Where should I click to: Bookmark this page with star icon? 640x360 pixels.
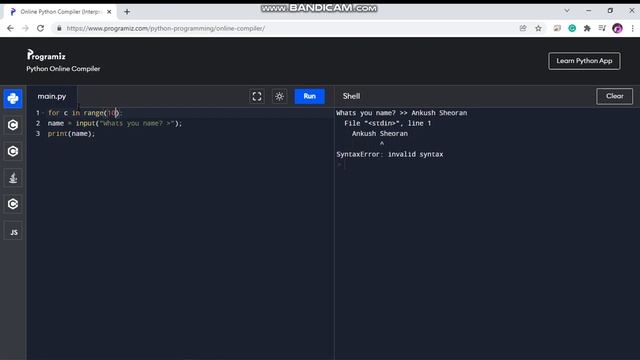tap(538, 28)
